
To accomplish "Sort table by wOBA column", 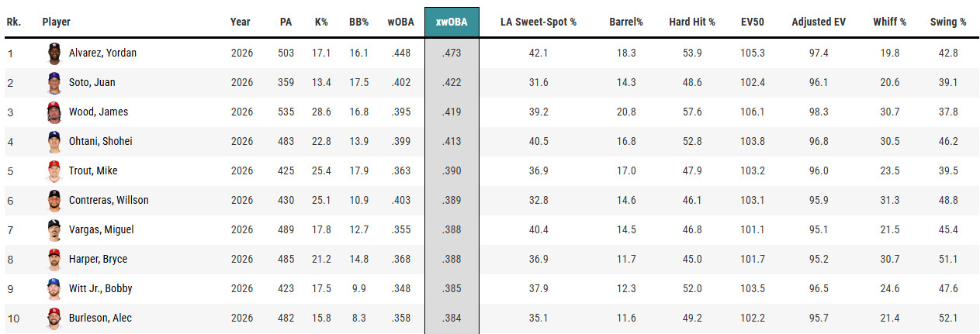I will pos(400,22).
